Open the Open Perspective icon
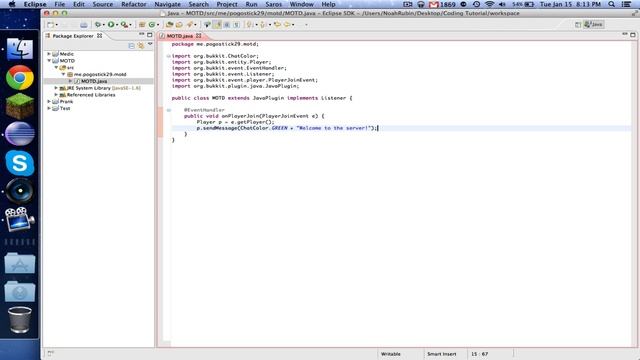Image resolution: width=640 pixels, height=360 pixels. [578, 24]
